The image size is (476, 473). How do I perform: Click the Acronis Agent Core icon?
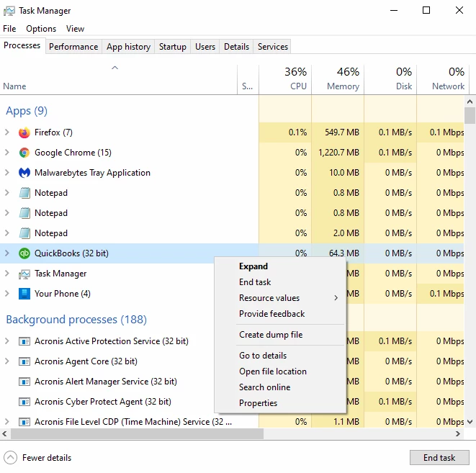24,361
